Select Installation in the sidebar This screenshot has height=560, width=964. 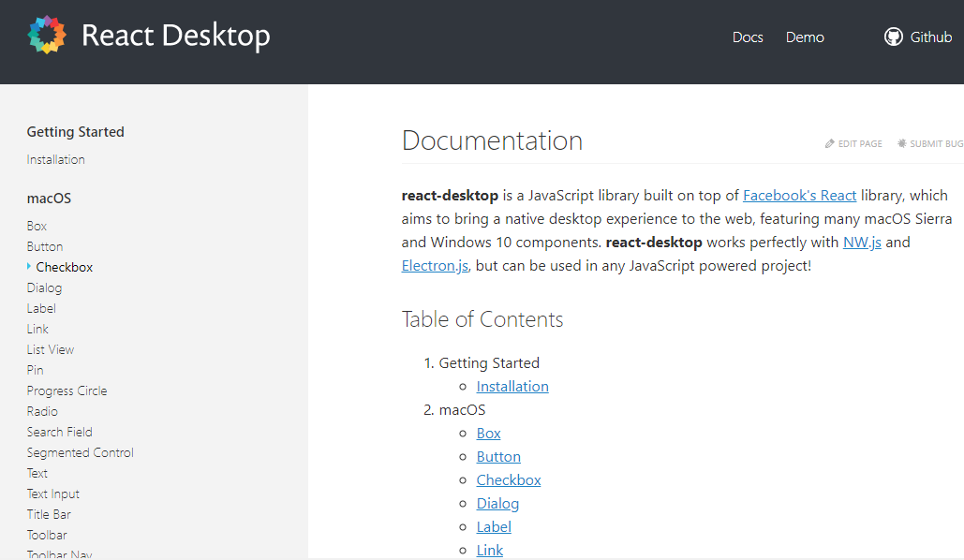(56, 160)
